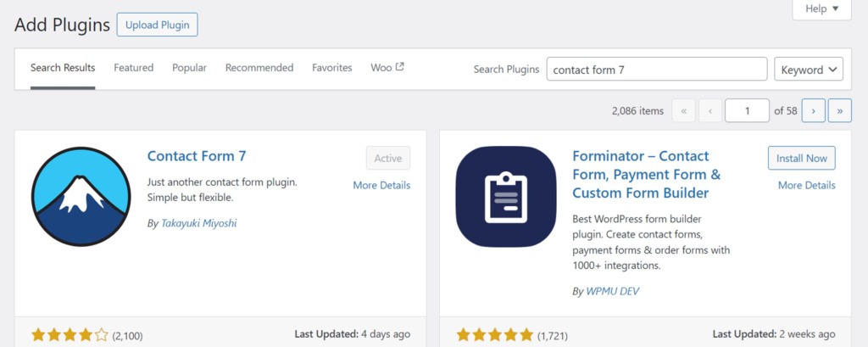Open Woo tab with external link icon
Screen dimensions: 868x347
point(387,68)
